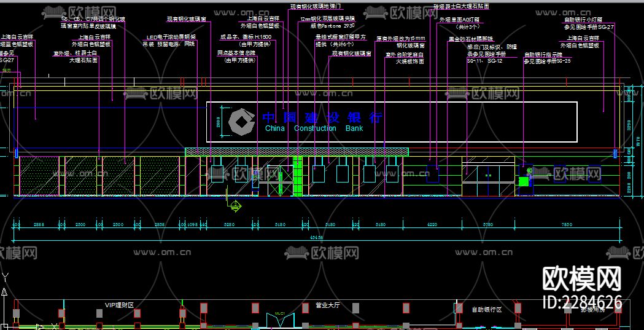The height and width of the screenshot is (330, 644).
Task: Select the bright green column in the facade
Action: click(x=298, y=176)
